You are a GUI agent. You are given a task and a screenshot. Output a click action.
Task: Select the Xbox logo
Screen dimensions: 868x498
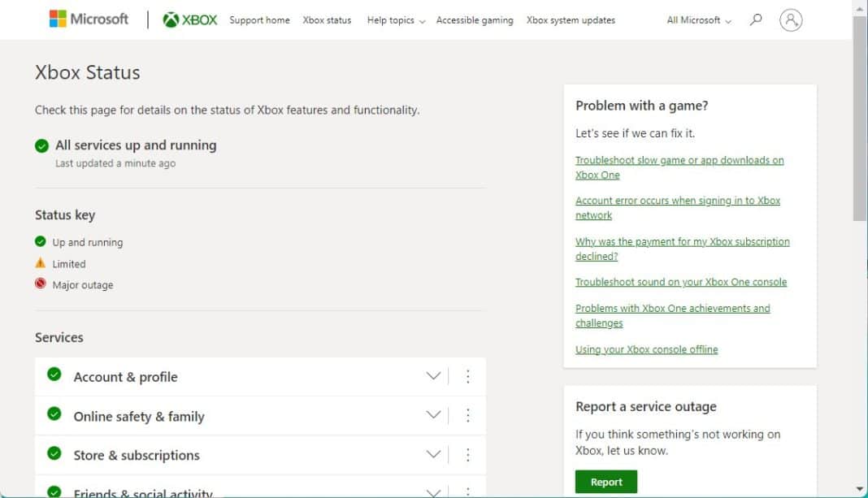[x=189, y=18]
